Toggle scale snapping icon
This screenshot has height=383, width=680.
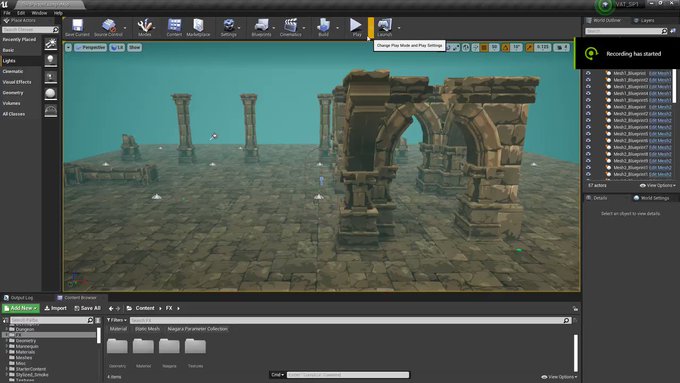529,47
